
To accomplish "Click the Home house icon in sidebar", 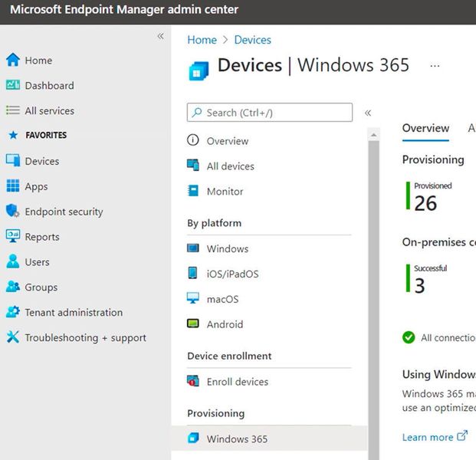I will [13, 60].
